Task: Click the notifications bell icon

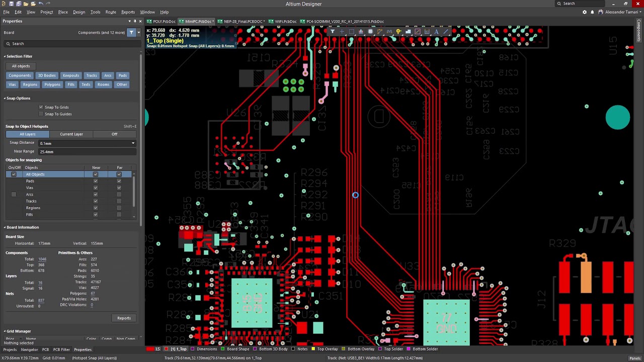Action: pyautogui.click(x=592, y=12)
